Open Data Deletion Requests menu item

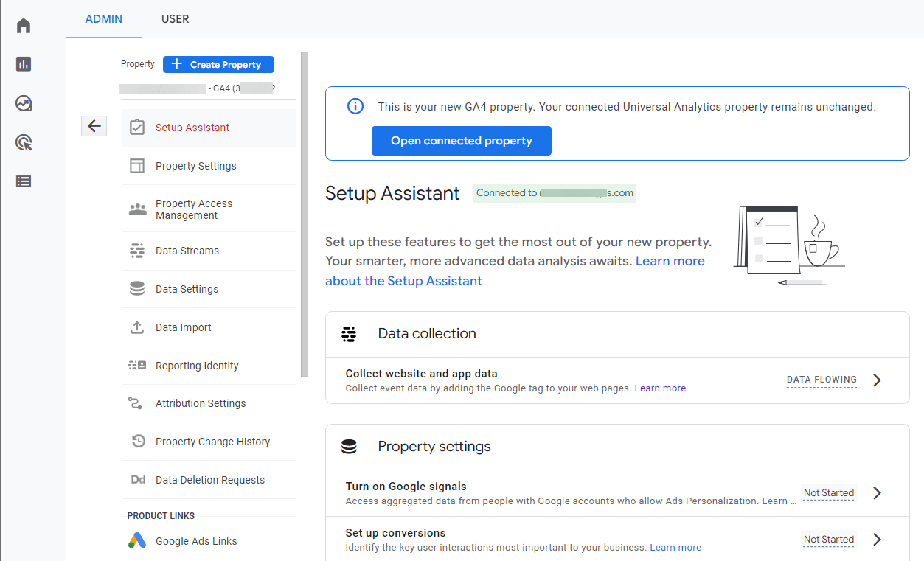pos(209,480)
